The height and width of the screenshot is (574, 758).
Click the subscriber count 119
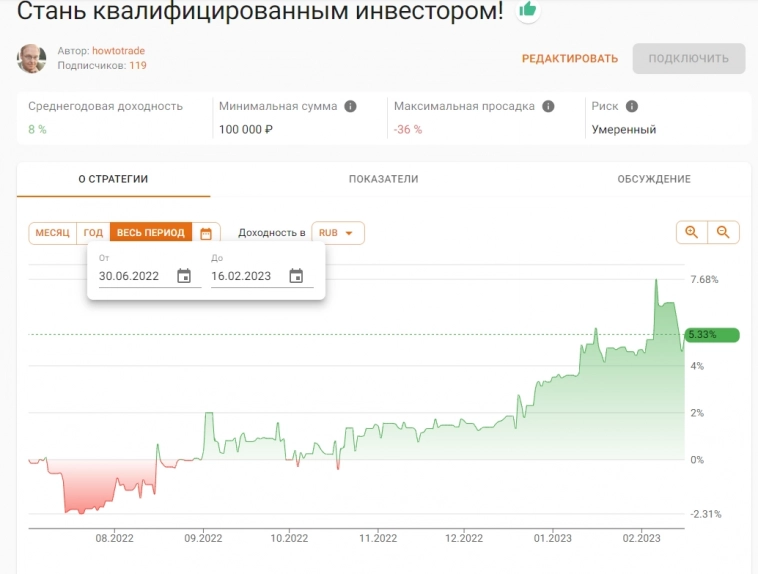(x=138, y=65)
